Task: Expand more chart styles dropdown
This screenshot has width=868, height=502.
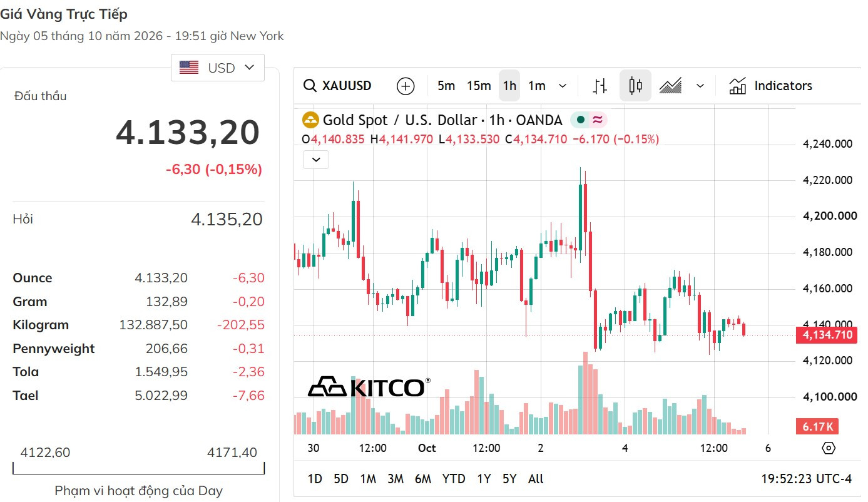Action: tap(700, 86)
